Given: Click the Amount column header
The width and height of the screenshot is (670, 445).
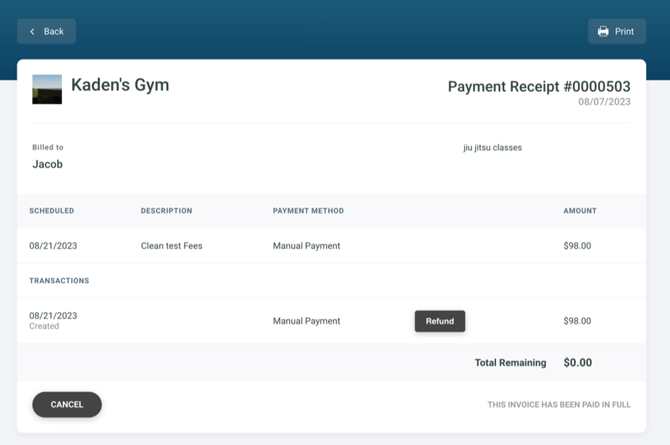Looking at the screenshot, I should [580, 211].
